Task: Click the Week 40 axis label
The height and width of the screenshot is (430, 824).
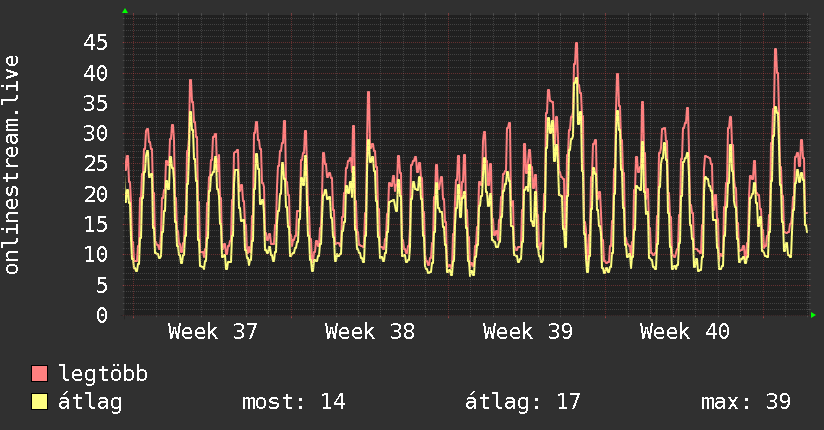Action: point(685,332)
